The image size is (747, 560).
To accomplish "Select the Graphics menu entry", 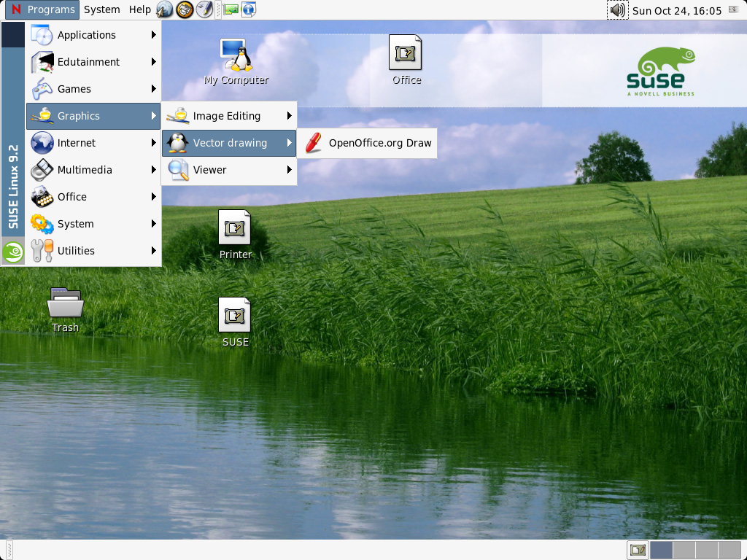I will [93, 116].
